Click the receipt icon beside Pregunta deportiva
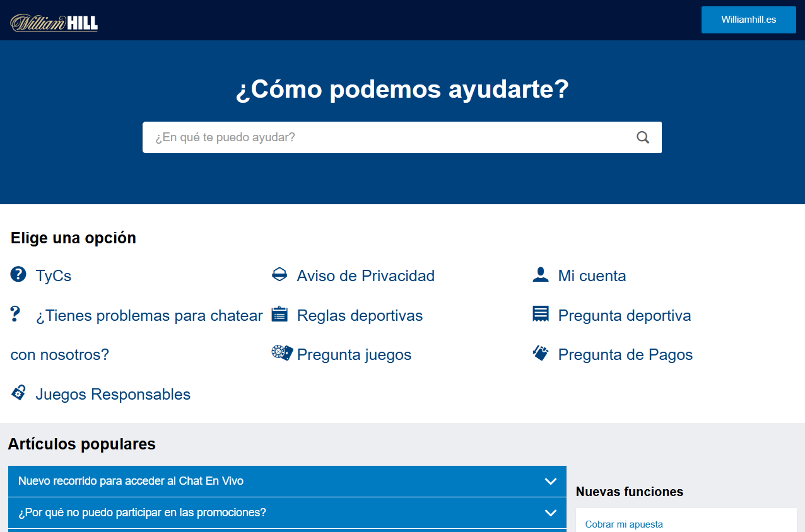The width and height of the screenshot is (805, 532). pos(541,314)
